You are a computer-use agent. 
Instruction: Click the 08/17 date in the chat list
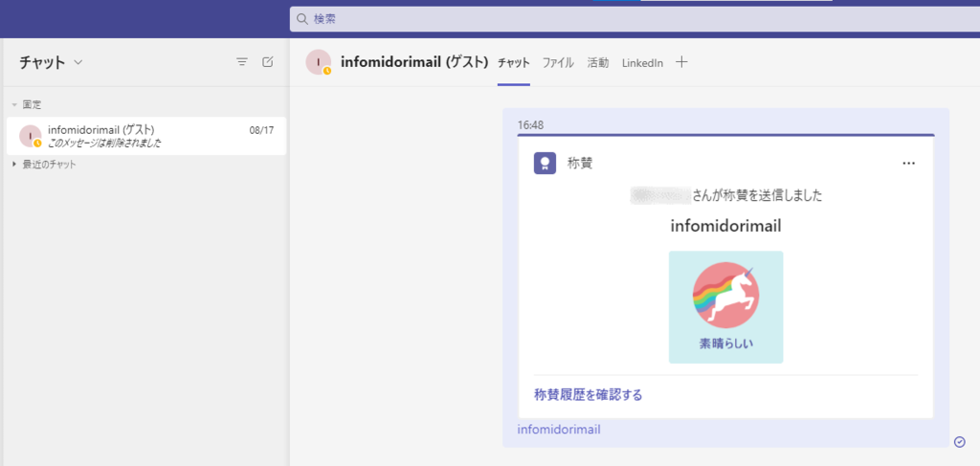[261, 130]
